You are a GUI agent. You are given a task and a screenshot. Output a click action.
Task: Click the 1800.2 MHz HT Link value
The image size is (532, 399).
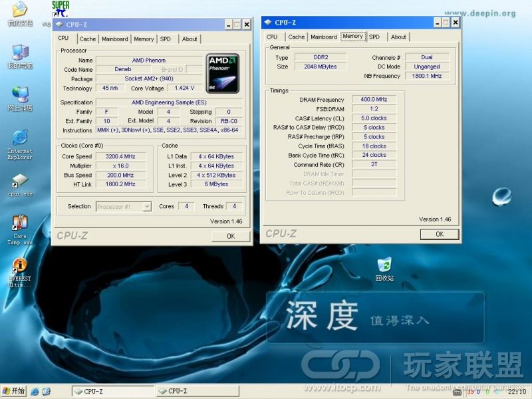click(x=120, y=184)
